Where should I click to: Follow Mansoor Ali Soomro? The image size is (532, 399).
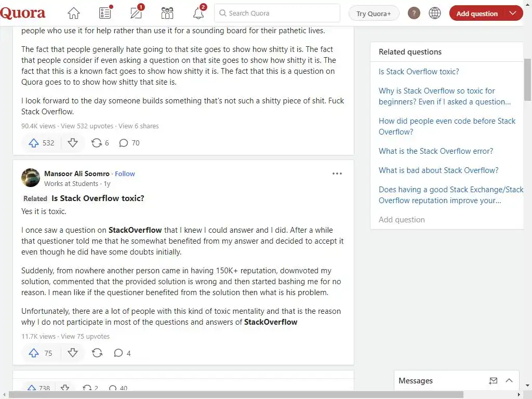pyautogui.click(x=125, y=174)
